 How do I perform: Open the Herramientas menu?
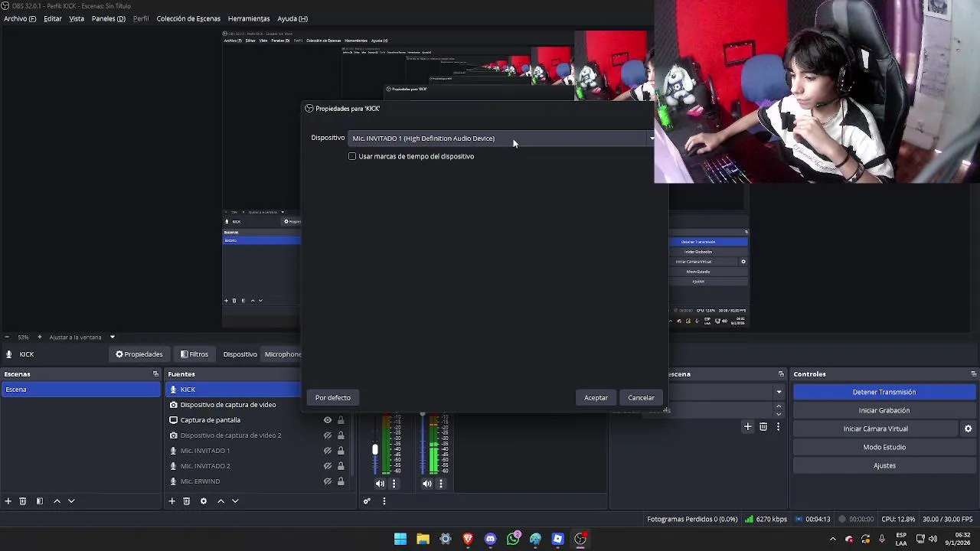249,18
